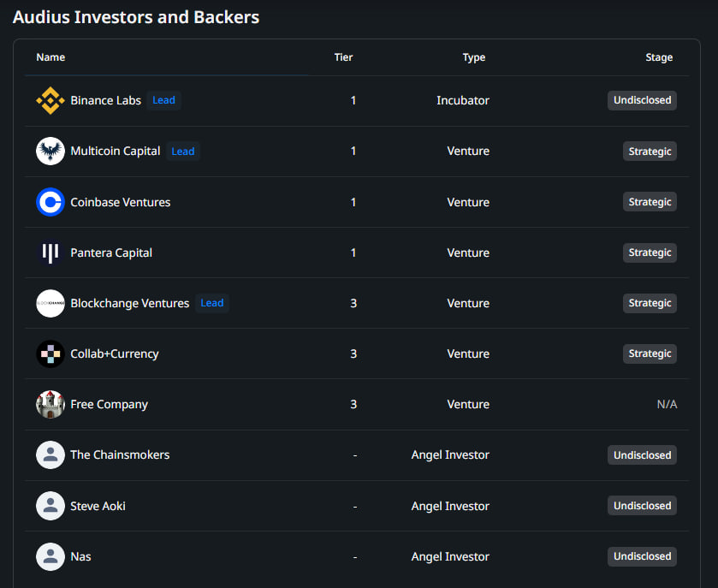Click The Chainsmokers avatar icon
The image size is (718, 588).
(x=50, y=454)
